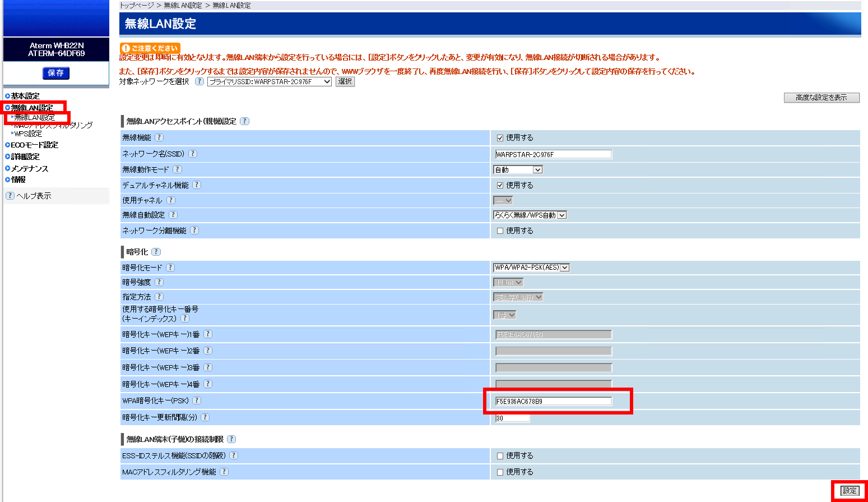868x502 pixels.
Task: Click help icon beside ネットワーク名(SSID)
Action: click(x=192, y=154)
